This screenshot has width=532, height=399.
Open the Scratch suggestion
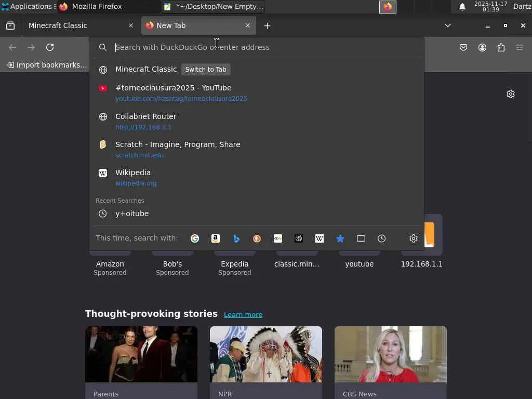click(x=257, y=150)
